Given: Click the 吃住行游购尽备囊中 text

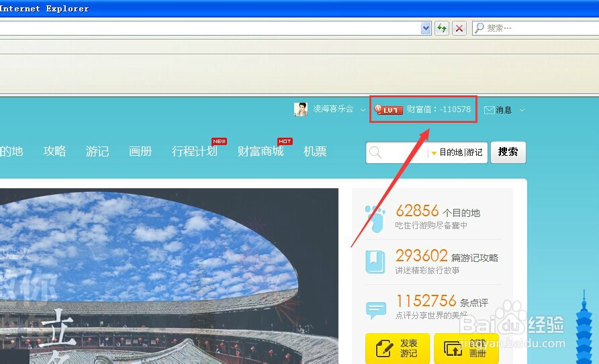Looking at the screenshot, I should (431, 226).
